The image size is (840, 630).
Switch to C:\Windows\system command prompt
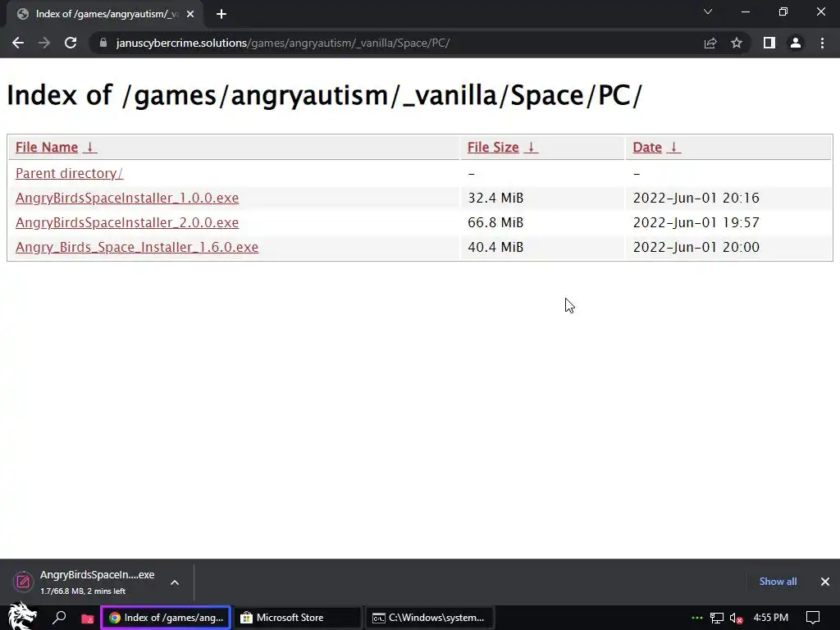pyautogui.click(x=428, y=618)
